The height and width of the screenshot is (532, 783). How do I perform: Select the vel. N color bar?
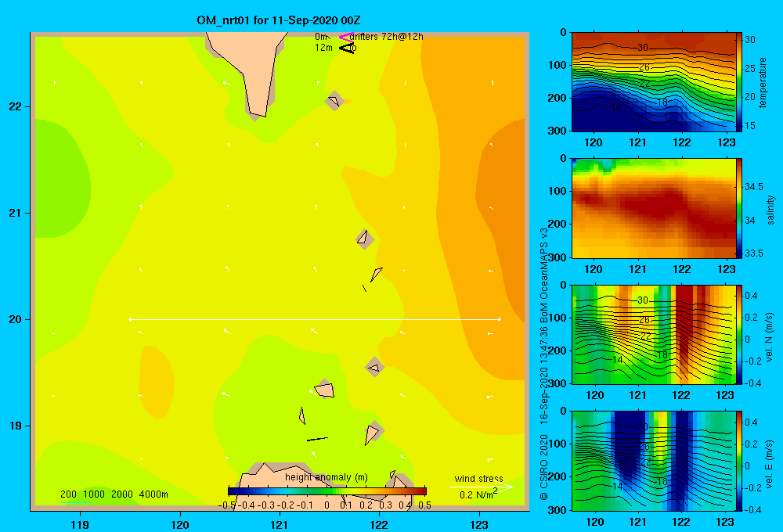[x=739, y=334]
